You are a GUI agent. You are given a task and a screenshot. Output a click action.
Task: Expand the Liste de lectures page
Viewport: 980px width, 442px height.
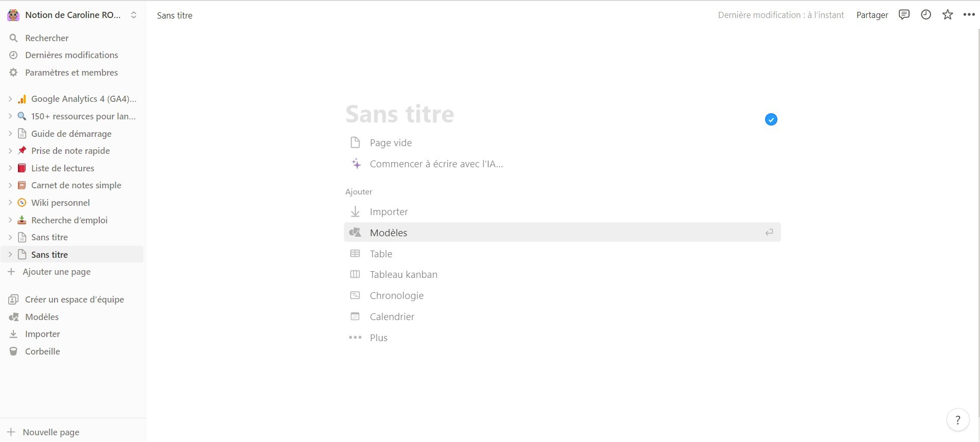10,168
